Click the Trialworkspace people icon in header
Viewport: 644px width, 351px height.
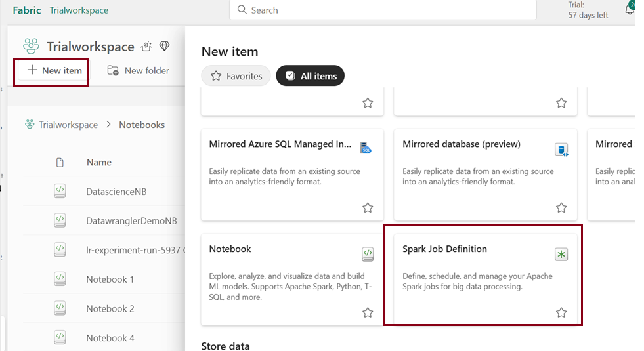pos(31,47)
